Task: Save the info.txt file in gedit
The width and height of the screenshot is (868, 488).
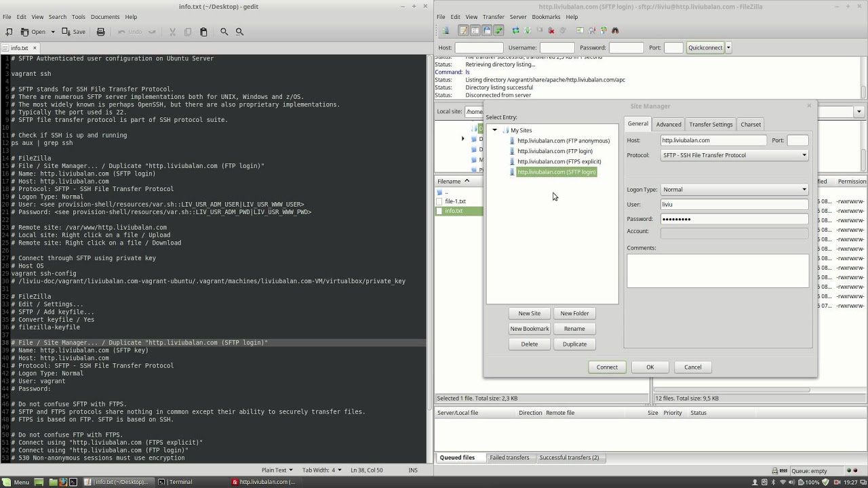Action: pos(74,32)
